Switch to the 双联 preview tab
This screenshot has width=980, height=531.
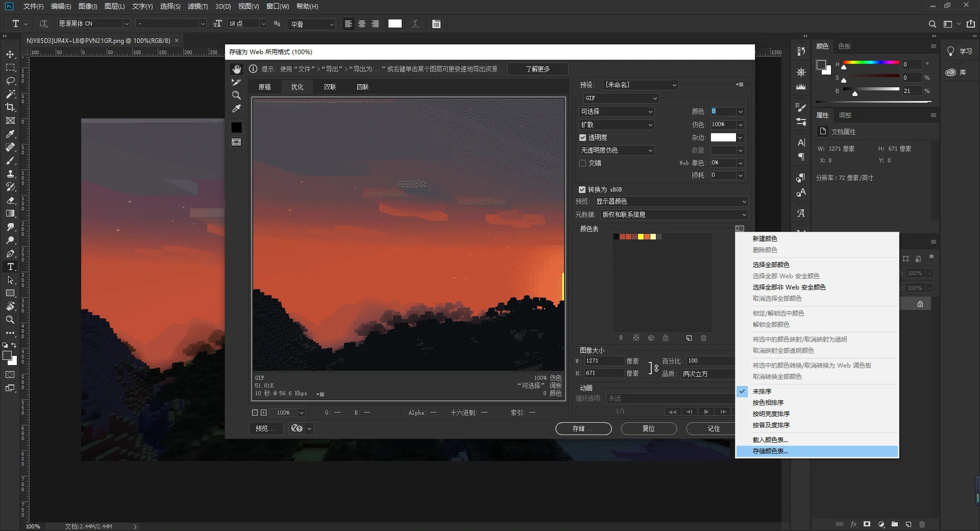tap(330, 87)
